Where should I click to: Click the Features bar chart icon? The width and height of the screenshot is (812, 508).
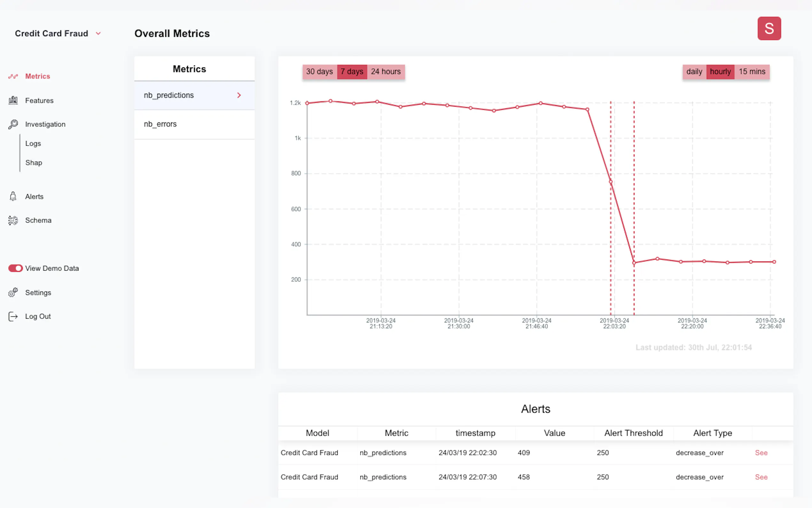click(x=13, y=100)
